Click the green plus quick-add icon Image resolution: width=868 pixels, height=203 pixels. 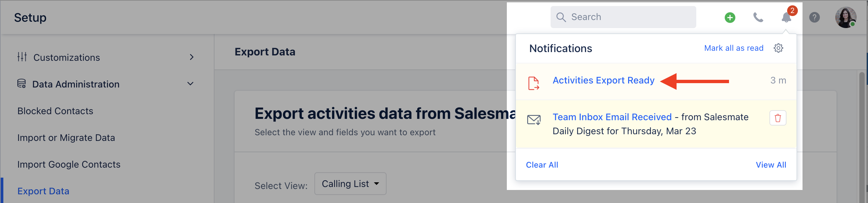[x=730, y=17]
